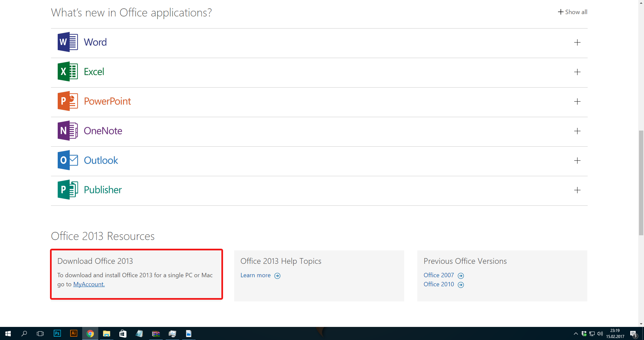
Task: Launch Illustrator from the taskbar
Action: 73,333
